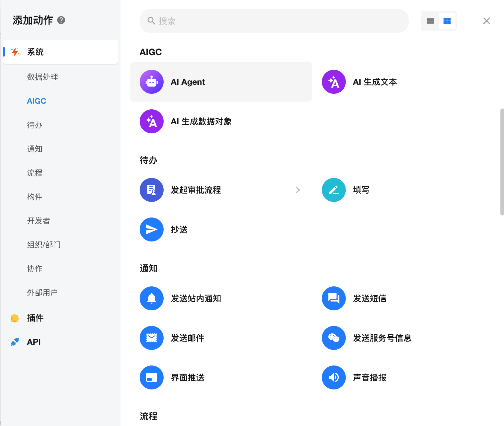Click the help icon beside 添加动作
Image resolution: width=504 pixels, height=426 pixels.
[x=61, y=20]
